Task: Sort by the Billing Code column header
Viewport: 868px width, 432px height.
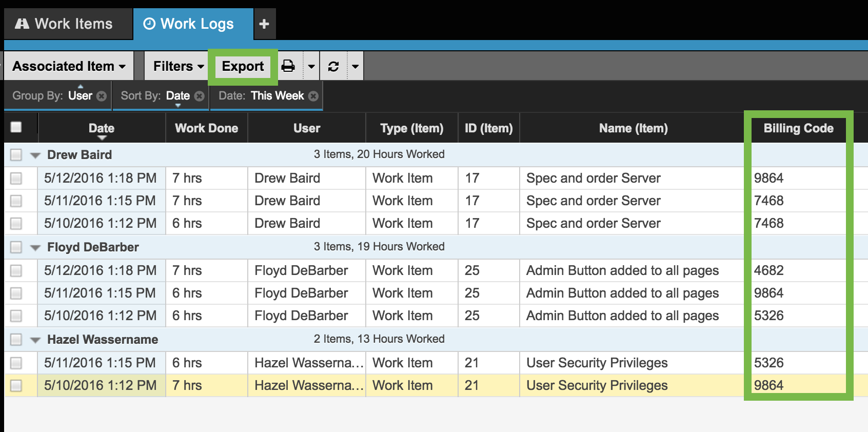Action: pos(798,128)
